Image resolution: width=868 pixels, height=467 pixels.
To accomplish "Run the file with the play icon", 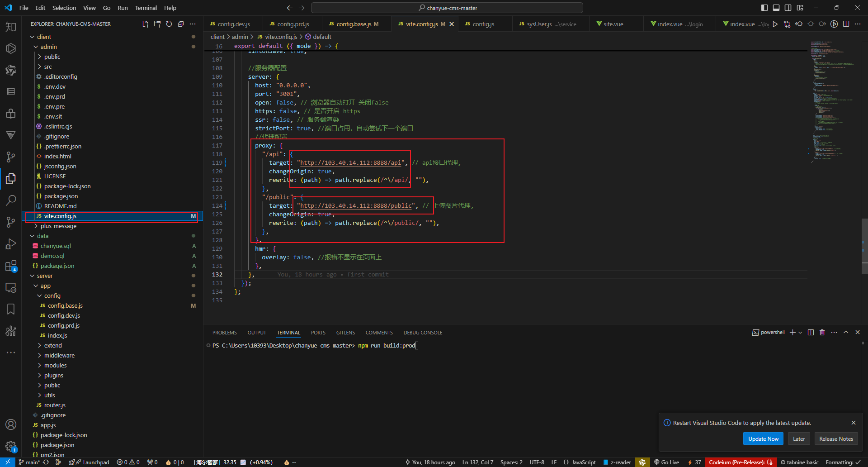I will coord(775,24).
